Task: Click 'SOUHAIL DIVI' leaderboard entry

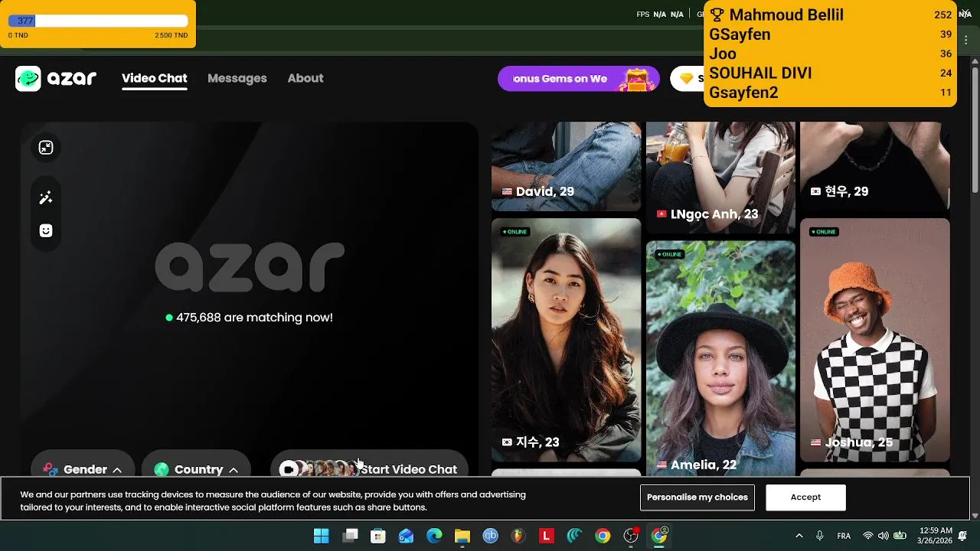Action: (760, 73)
